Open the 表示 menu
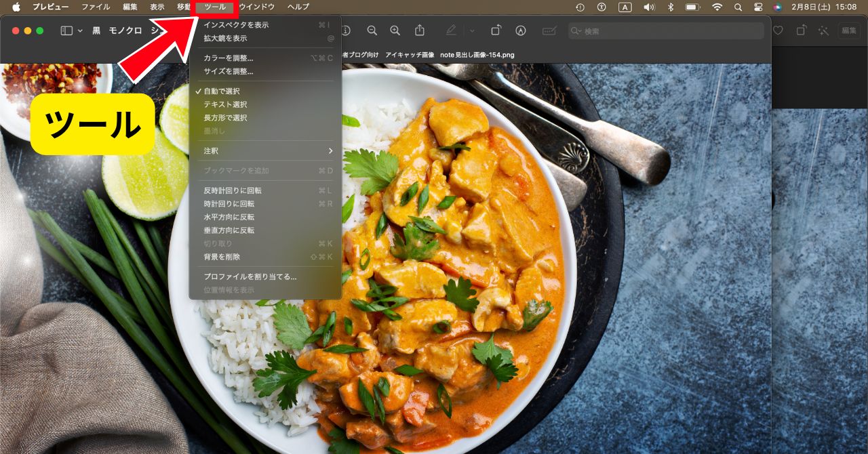Image resolution: width=868 pixels, height=454 pixels. (157, 7)
